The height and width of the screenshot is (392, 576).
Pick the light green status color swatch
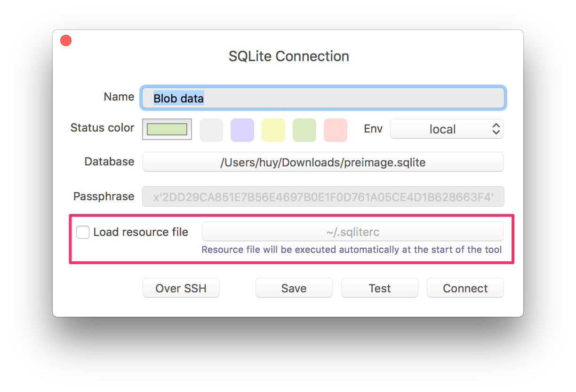[x=304, y=130]
